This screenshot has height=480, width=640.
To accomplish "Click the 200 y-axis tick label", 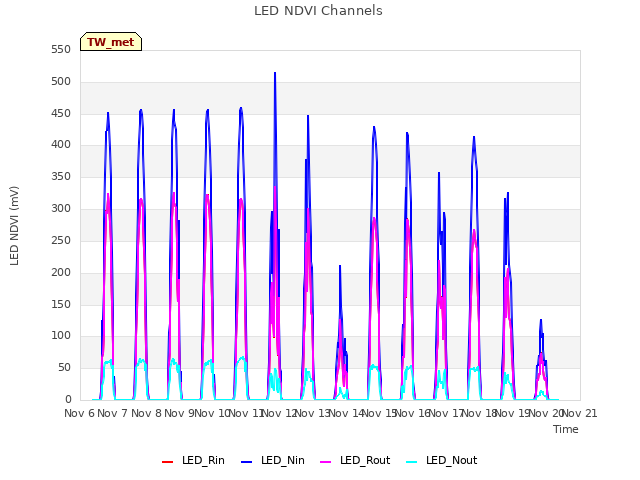I will 61,272.
